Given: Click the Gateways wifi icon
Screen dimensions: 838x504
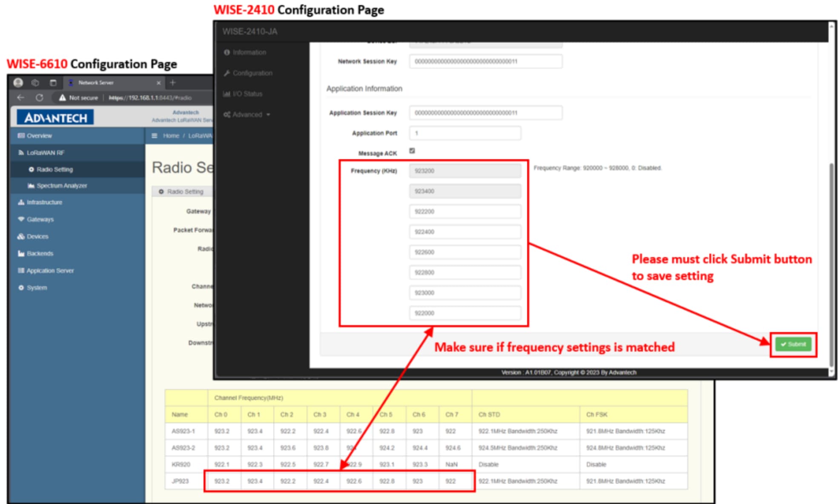Looking at the screenshot, I should (21, 219).
